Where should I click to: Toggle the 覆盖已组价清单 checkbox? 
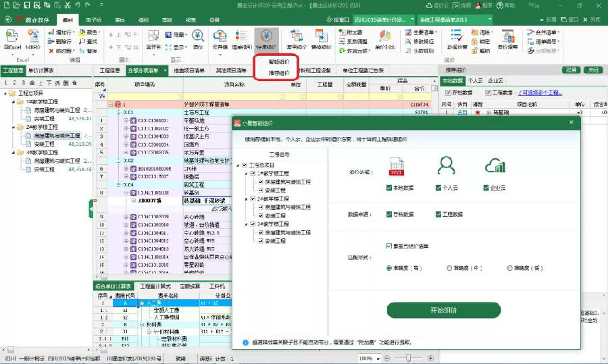pyautogui.click(x=390, y=246)
